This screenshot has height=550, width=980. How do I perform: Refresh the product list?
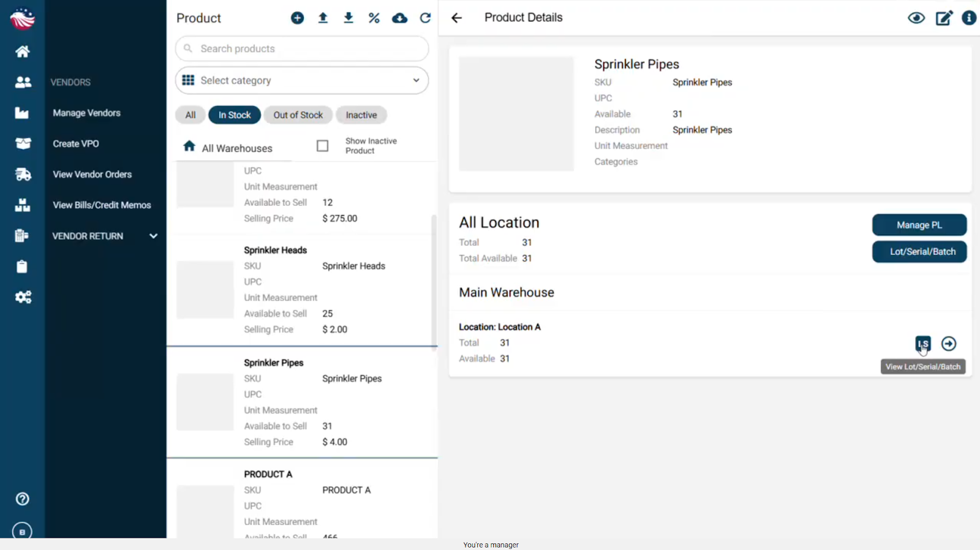(x=425, y=18)
